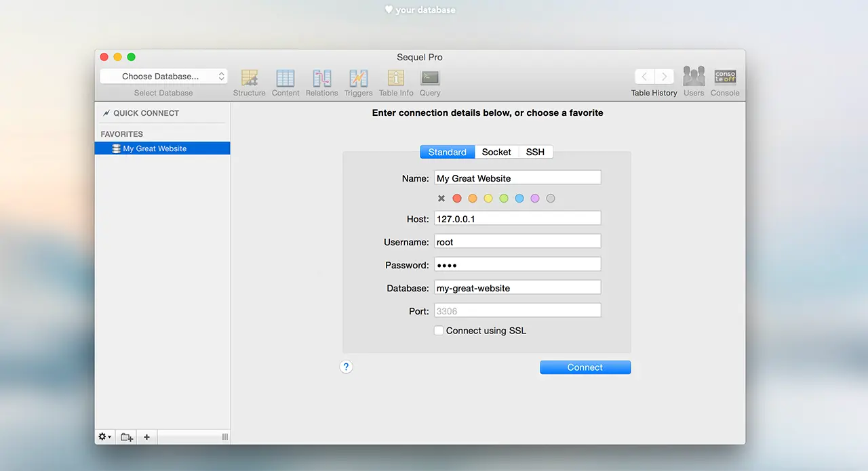Click into the Database field

click(517, 288)
